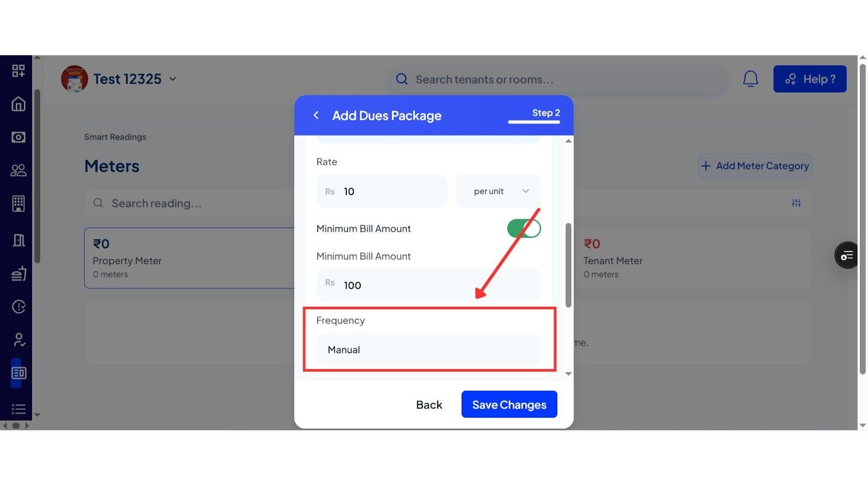868x488 pixels.
Task: Select the building rooms icon in sidebar
Action: pyautogui.click(x=18, y=203)
